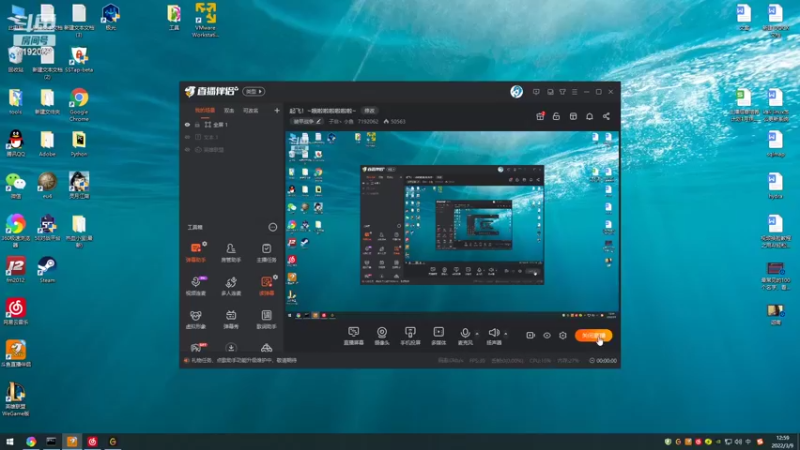Open the 房管助手 tool
This screenshot has height=450, width=800.
[231, 253]
